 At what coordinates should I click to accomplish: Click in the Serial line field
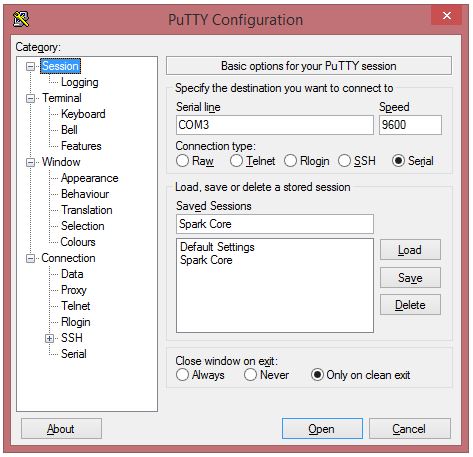(275, 125)
